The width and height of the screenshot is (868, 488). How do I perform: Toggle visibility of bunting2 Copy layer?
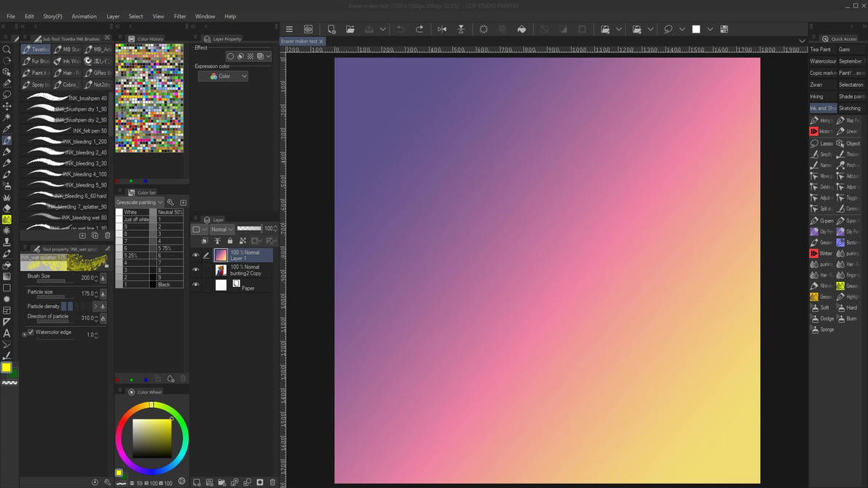196,270
